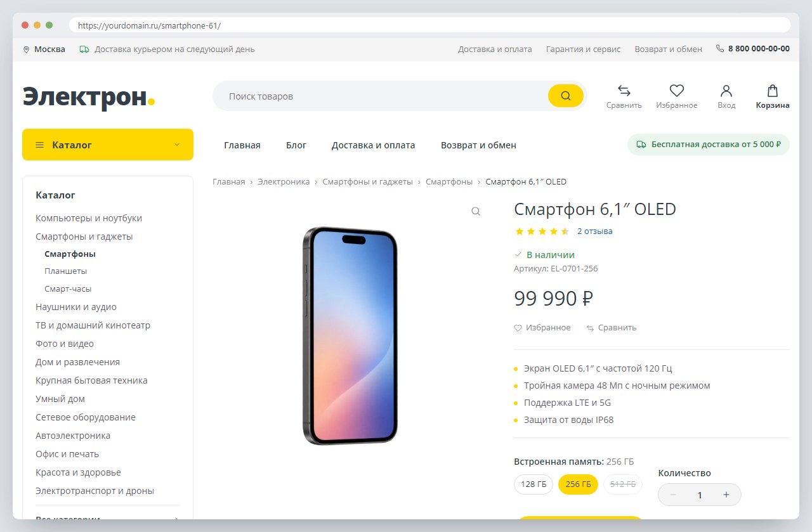
Task: Open the login page via user icon
Action: pos(726,91)
